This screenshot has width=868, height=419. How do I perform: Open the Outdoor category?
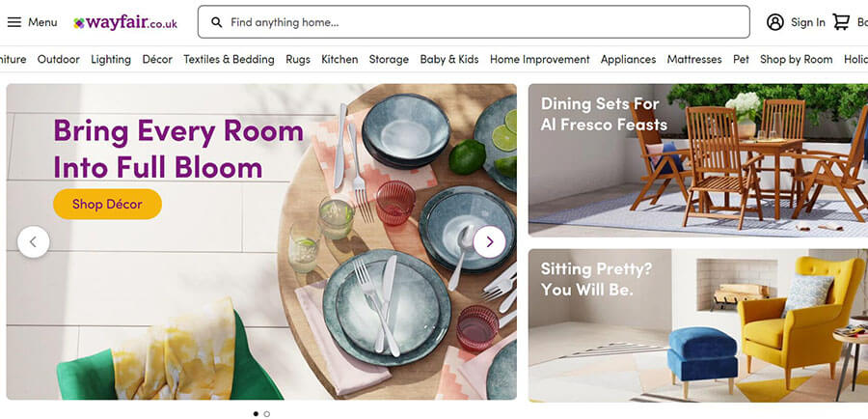[59, 59]
